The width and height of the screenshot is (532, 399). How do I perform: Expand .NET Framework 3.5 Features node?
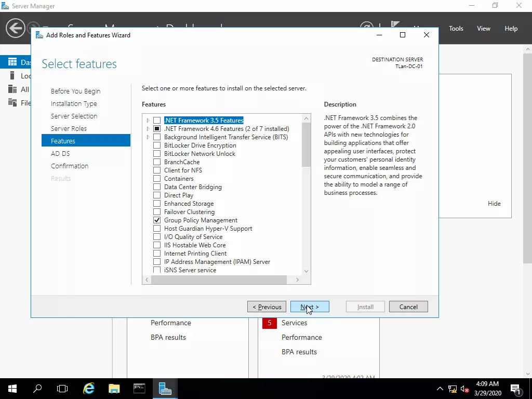coord(148,121)
